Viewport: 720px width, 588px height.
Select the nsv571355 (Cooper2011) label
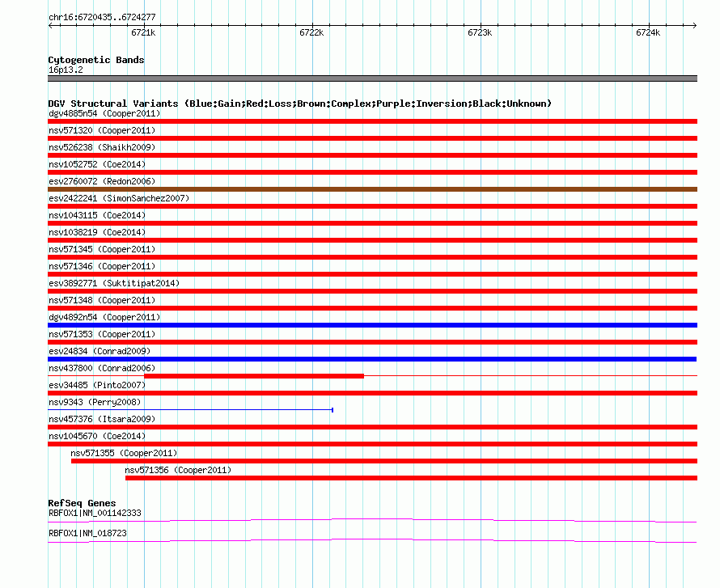[124, 453]
